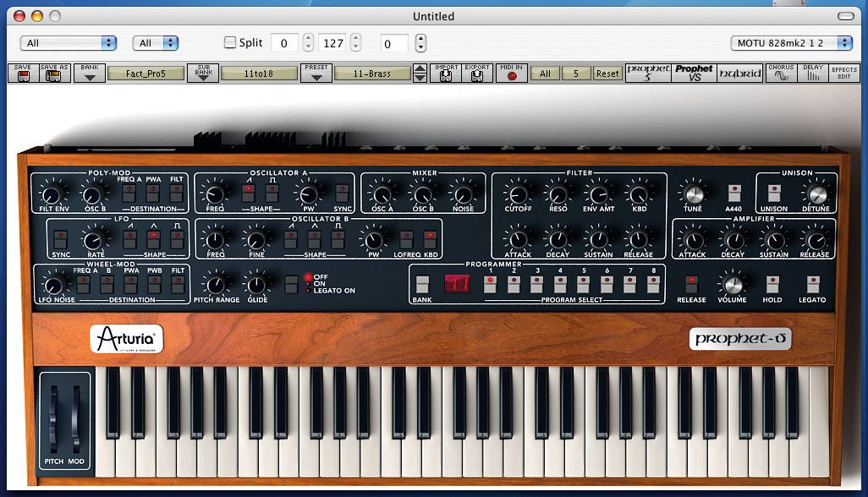This screenshot has height=497, width=868.
Task: Switch to Prophet 5 mode
Action: pos(648,73)
